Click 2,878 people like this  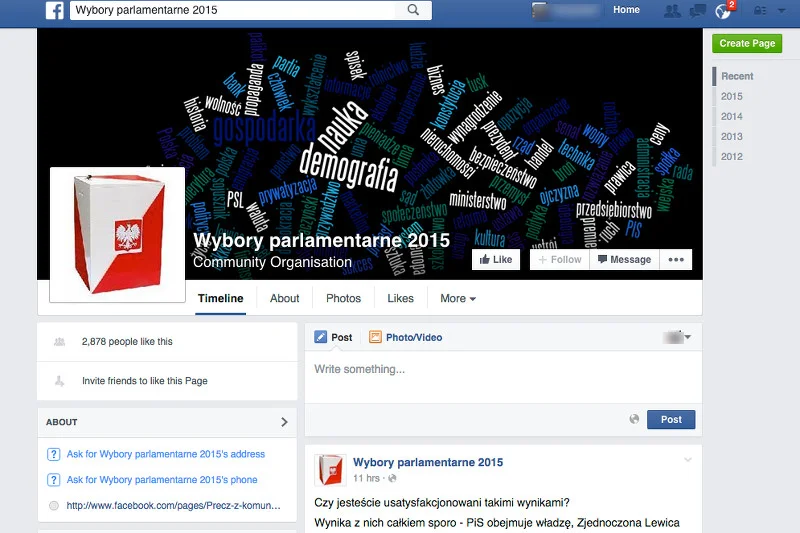coord(127,342)
